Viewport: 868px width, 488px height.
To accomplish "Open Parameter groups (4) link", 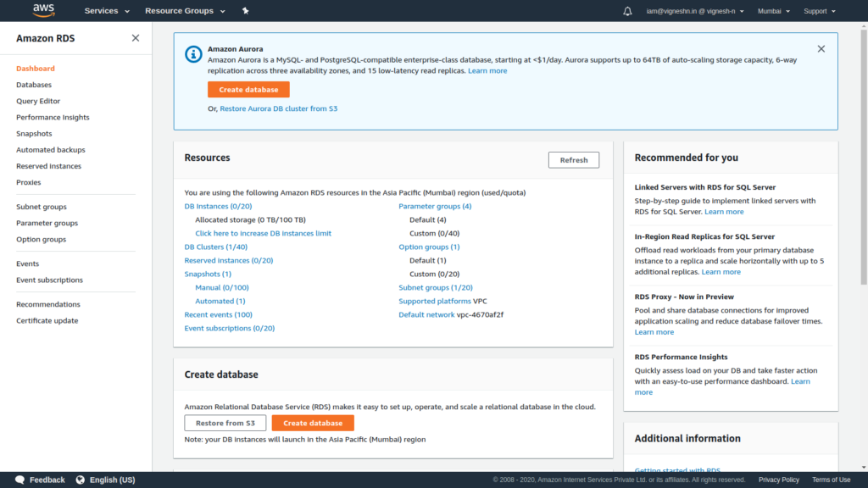I will point(435,206).
